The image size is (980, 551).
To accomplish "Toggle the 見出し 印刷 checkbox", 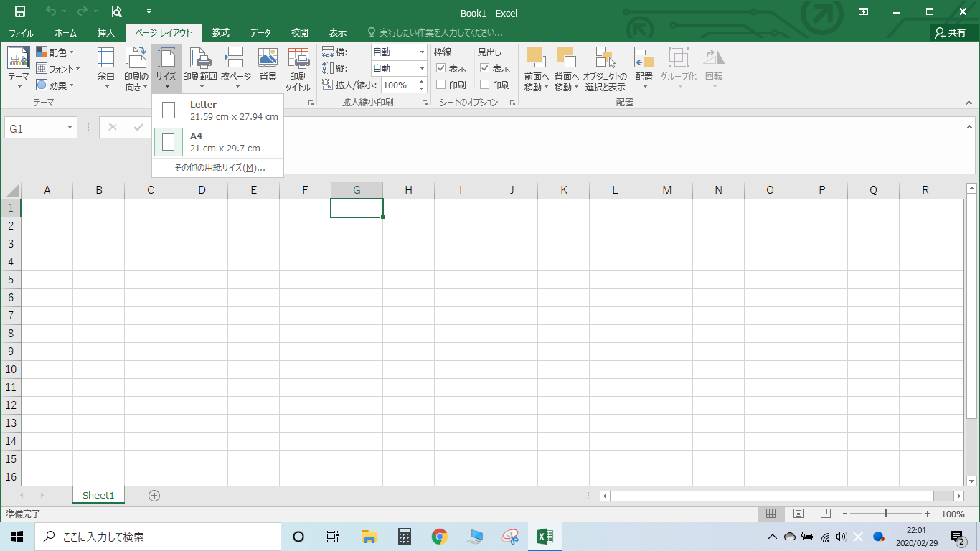I will [x=485, y=85].
